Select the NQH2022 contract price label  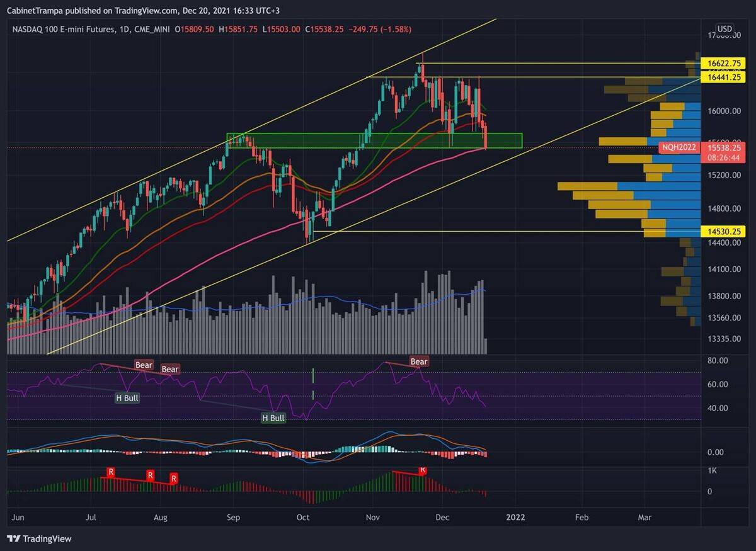tap(679, 147)
